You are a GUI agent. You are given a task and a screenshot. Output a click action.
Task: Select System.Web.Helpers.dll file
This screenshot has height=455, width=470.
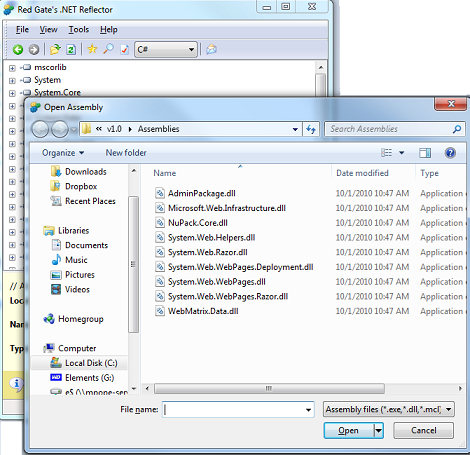(x=205, y=237)
